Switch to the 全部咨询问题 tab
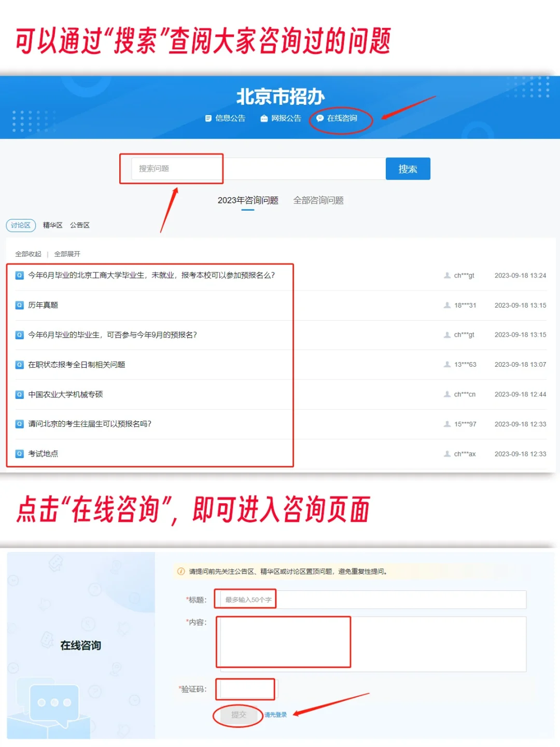Viewport: 560px width, 747px height. point(319,200)
